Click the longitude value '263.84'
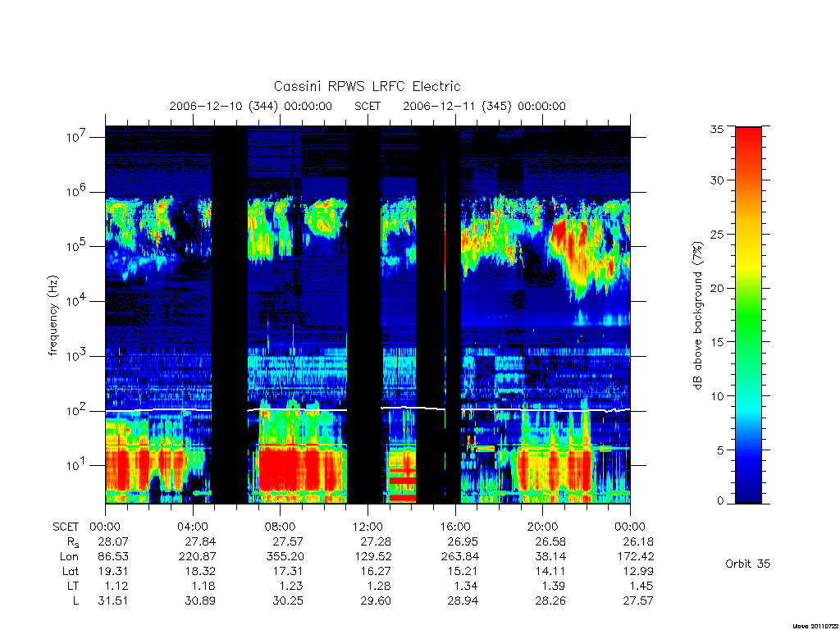Viewport: 840px width, 630px height. pyautogui.click(x=459, y=557)
